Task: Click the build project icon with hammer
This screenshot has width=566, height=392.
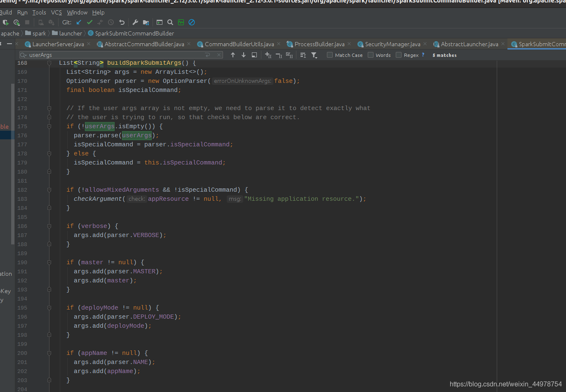Action: (41, 22)
